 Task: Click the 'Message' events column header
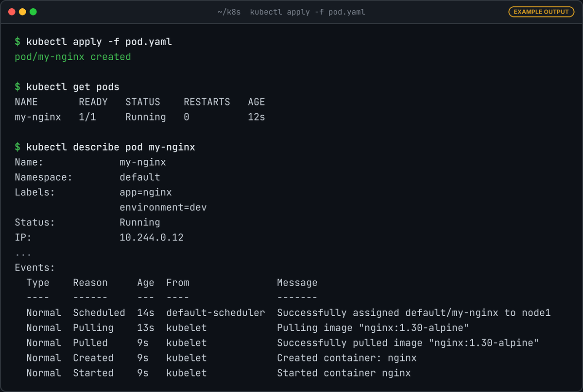(x=297, y=283)
